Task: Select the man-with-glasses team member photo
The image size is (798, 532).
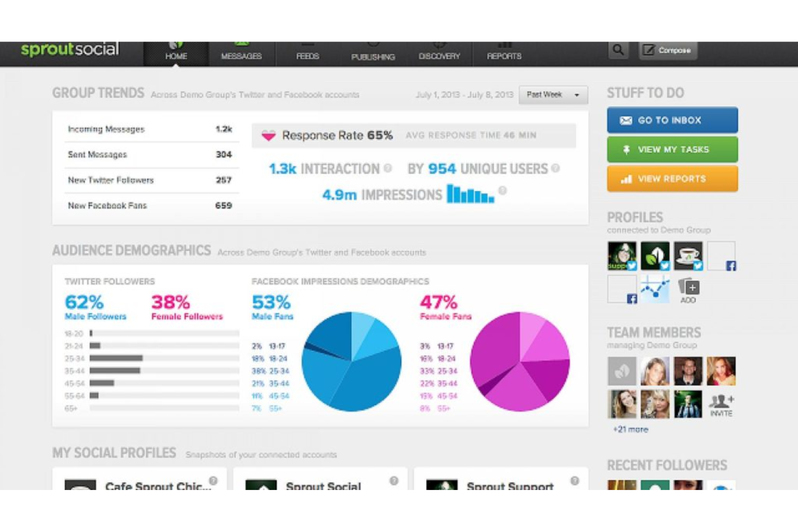Action: coord(688,371)
